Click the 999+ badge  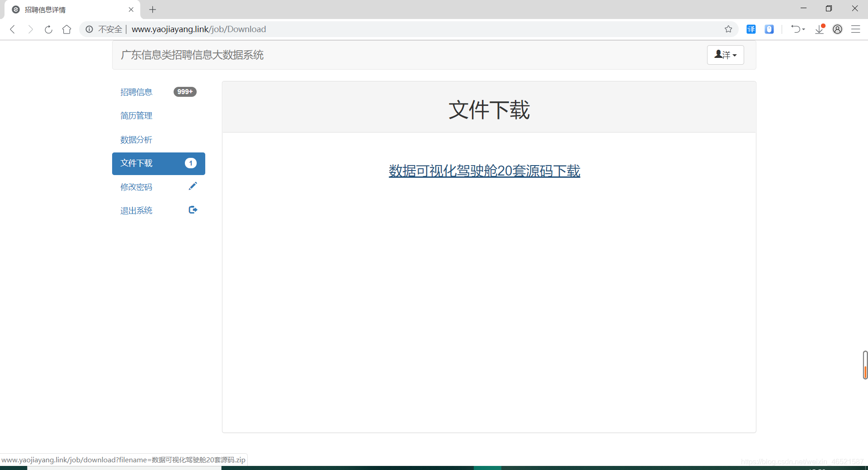pyautogui.click(x=185, y=92)
